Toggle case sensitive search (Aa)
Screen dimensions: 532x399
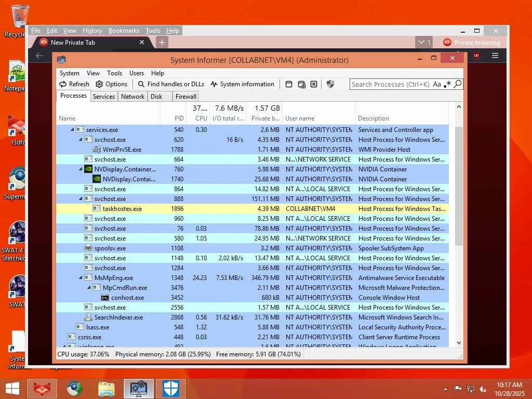click(x=437, y=84)
